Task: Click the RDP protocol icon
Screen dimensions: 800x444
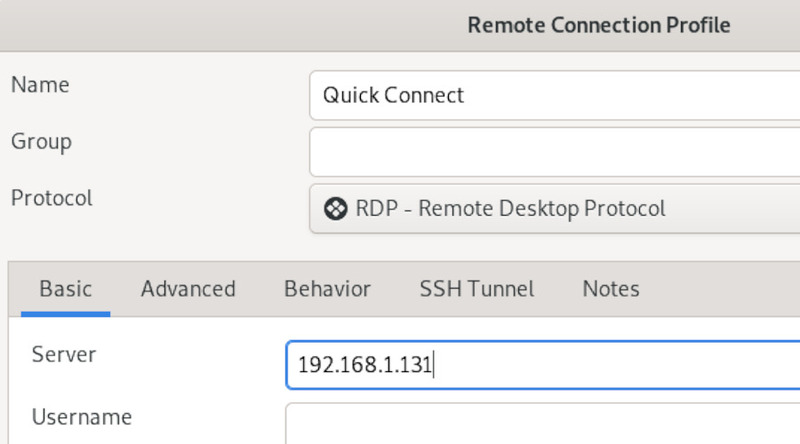Action: click(x=336, y=209)
